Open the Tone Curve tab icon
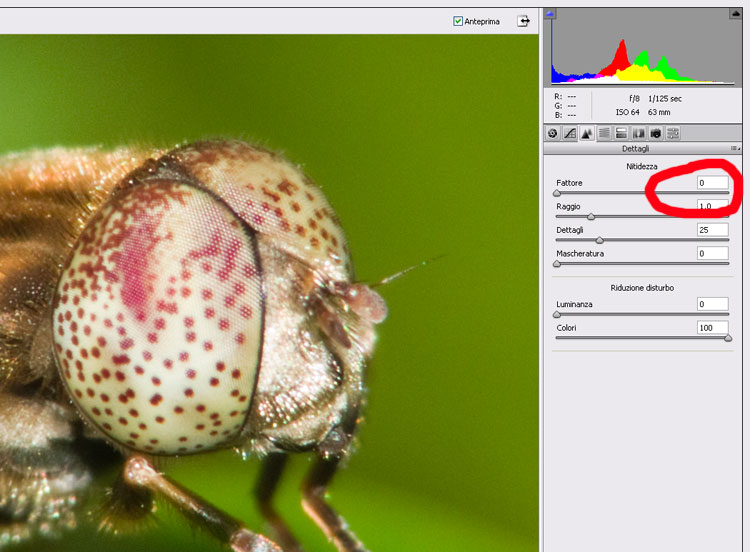Screen dimensions: 750x552 [569, 133]
